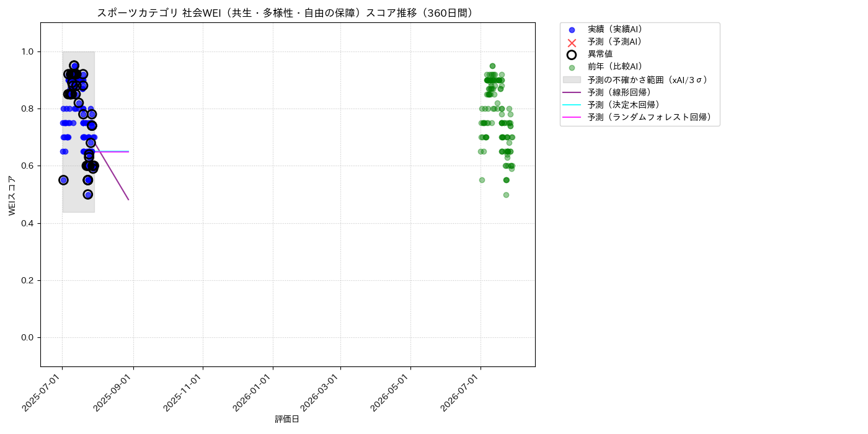
Task: Click the red X 予測 marker in the legend
Action: 572,42
